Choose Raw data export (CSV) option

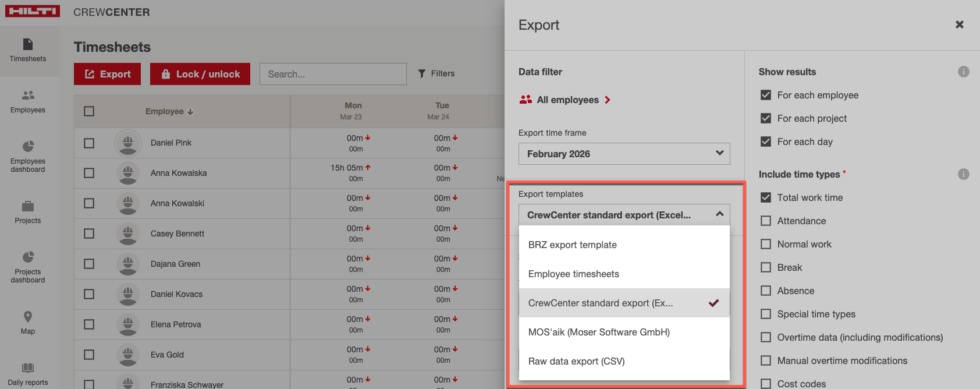pyautogui.click(x=576, y=361)
